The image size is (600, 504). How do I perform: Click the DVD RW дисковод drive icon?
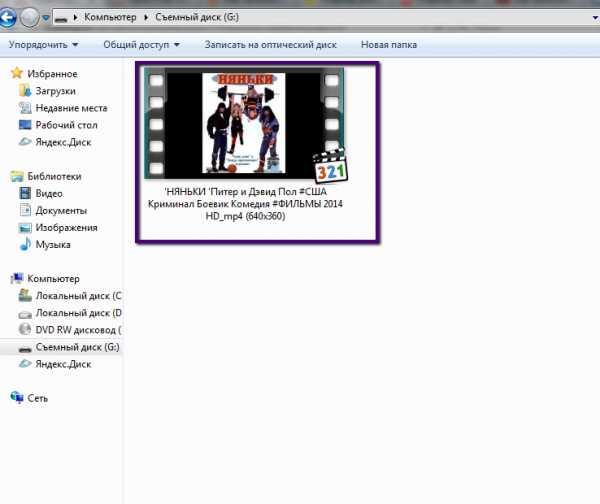point(27,329)
